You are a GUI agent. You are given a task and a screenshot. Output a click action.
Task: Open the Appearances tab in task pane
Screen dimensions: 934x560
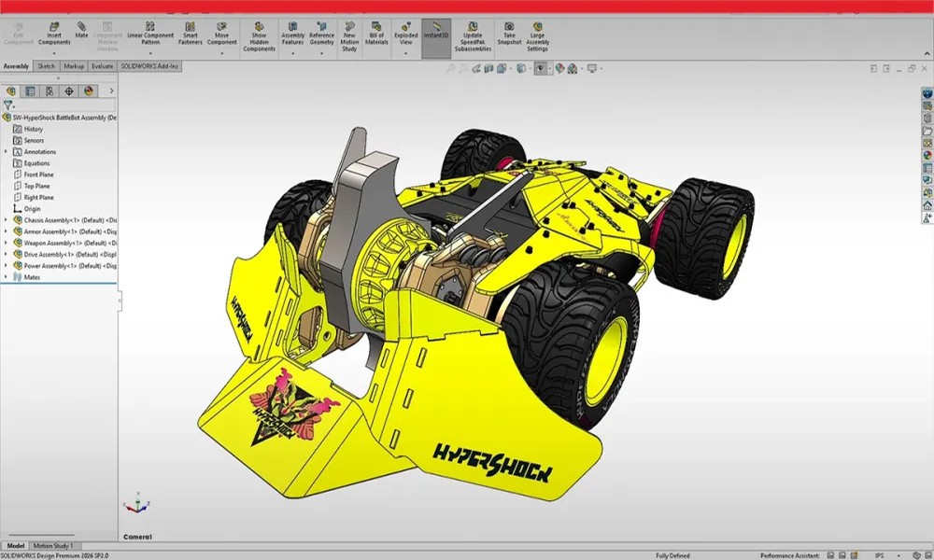(927, 156)
